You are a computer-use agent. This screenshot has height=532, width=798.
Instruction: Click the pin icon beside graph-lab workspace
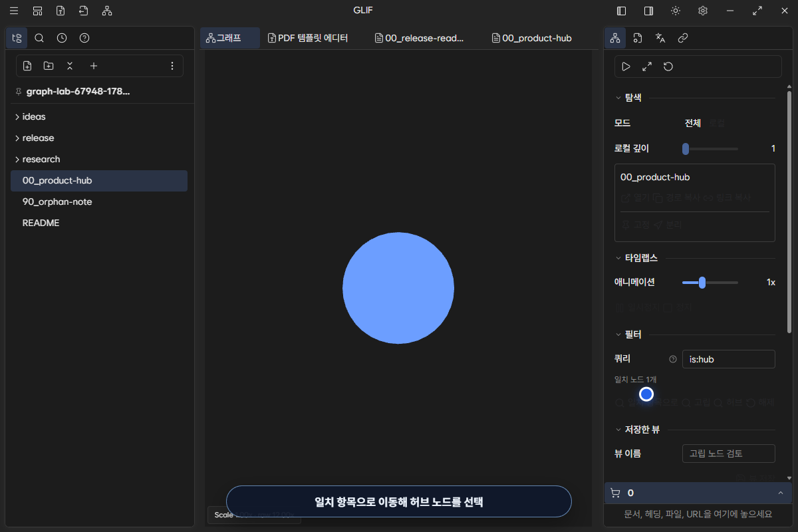18,92
